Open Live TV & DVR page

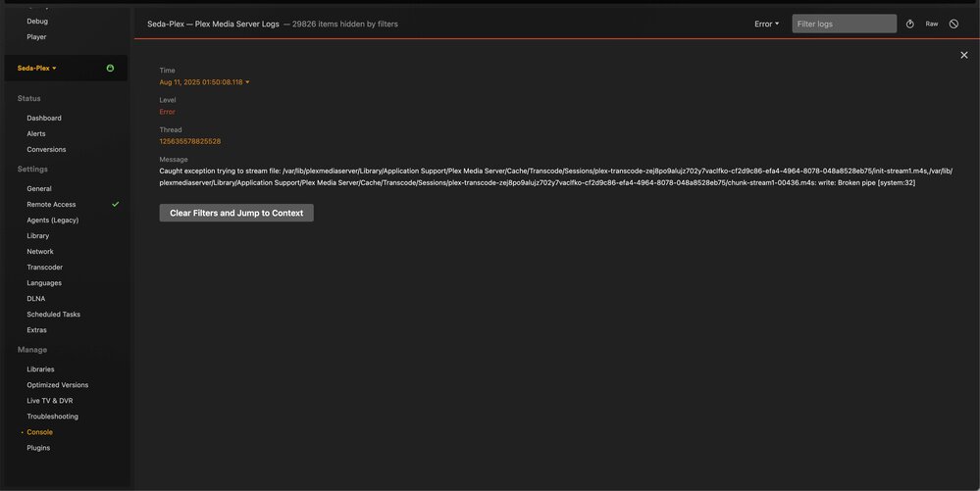tap(50, 401)
